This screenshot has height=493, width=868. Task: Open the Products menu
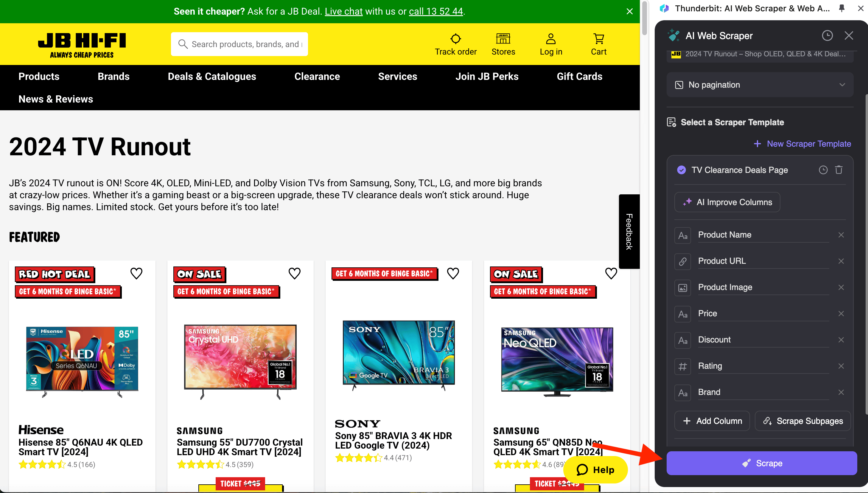point(39,77)
